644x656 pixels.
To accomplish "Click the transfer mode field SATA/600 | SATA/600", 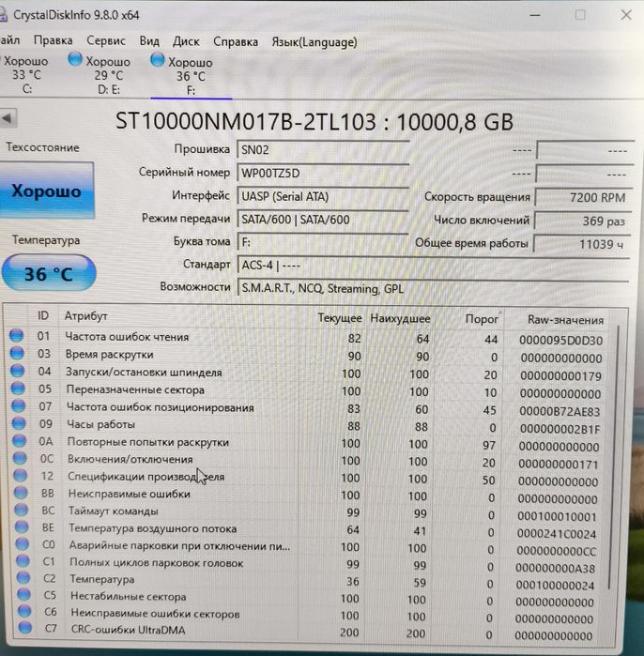I will pyautogui.click(x=322, y=220).
